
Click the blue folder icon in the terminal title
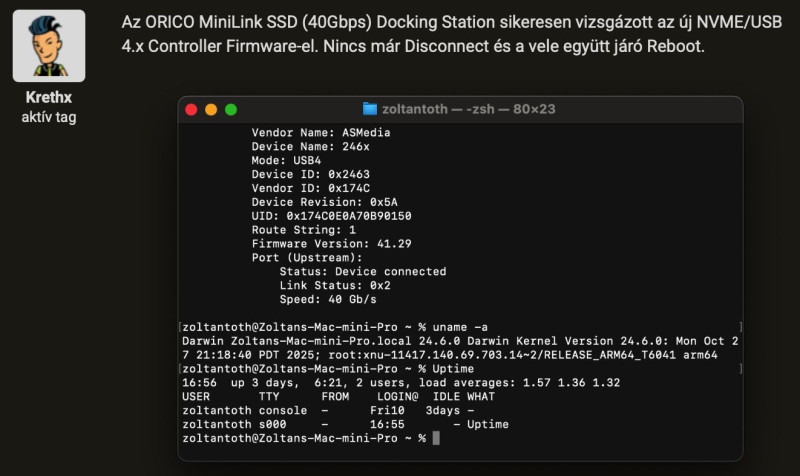point(369,109)
